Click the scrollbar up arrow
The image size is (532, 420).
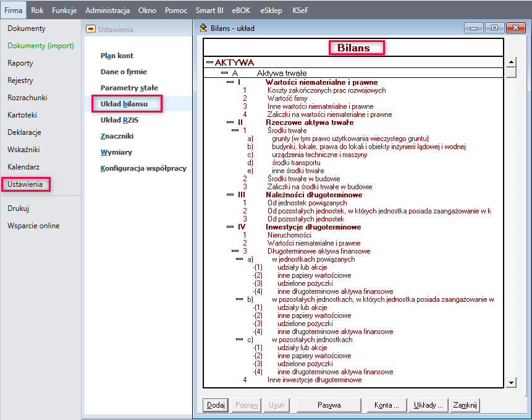click(x=511, y=62)
